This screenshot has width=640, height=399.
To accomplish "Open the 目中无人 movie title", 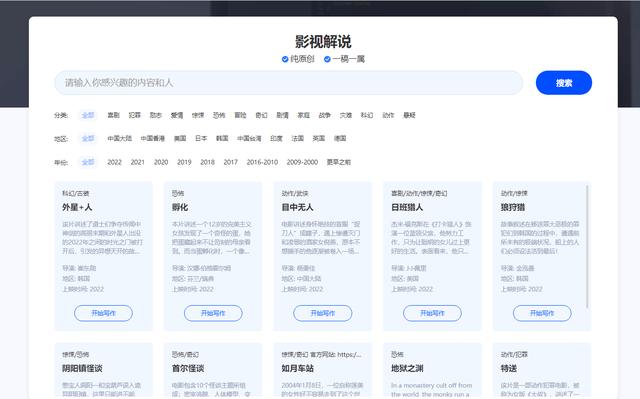I will coord(298,207).
